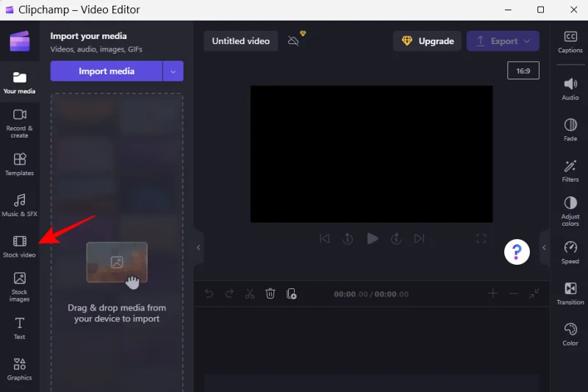Expand the right property panel chevron
This screenshot has width=588, height=392.
click(544, 248)
